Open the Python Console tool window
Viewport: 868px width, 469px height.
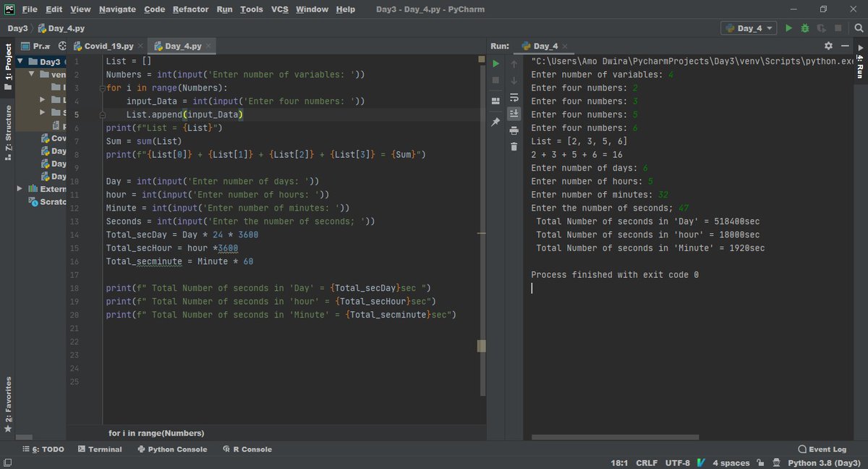[x=171, y=449]
